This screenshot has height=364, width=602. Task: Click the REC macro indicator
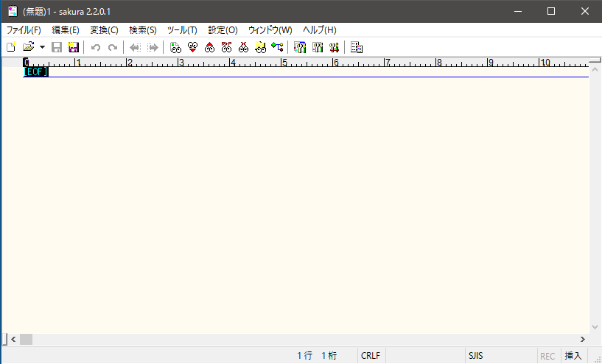tap(547, 356)
